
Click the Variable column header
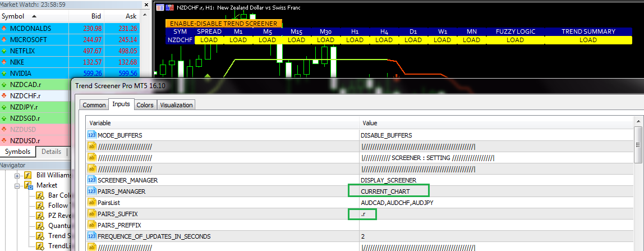223,123
